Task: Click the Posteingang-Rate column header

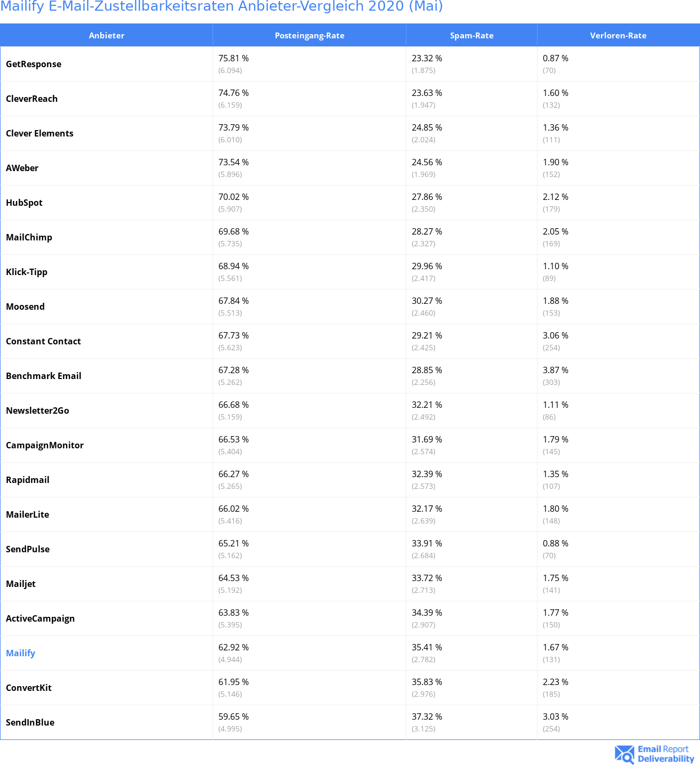Action: tap(310, 35)
